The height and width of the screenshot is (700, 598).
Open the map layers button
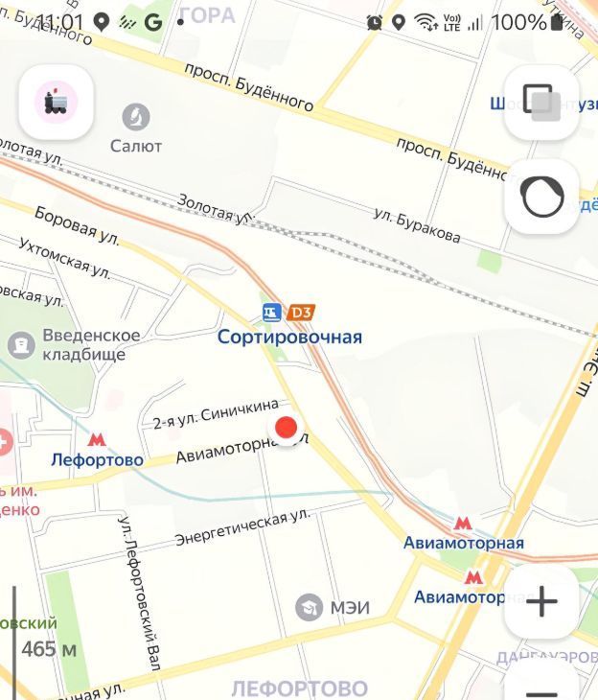(x=541, y=103)
